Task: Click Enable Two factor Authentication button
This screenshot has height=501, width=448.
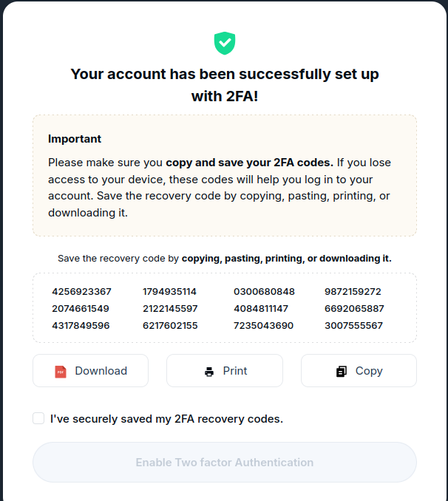Action: point(224,463)
